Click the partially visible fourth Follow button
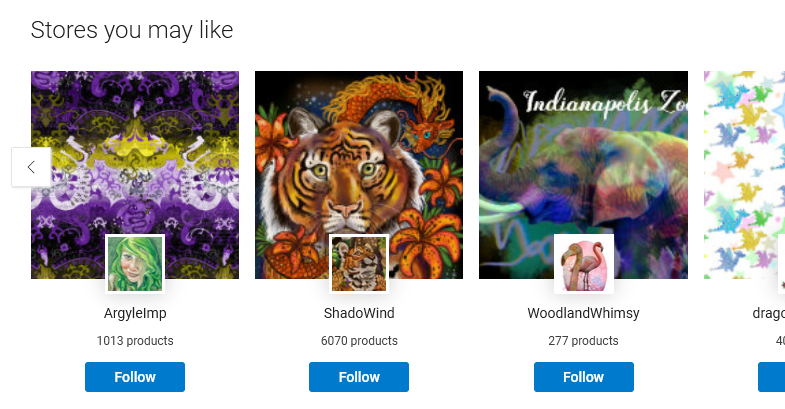Viewport: 785px width, 409px height. [772, 377]
